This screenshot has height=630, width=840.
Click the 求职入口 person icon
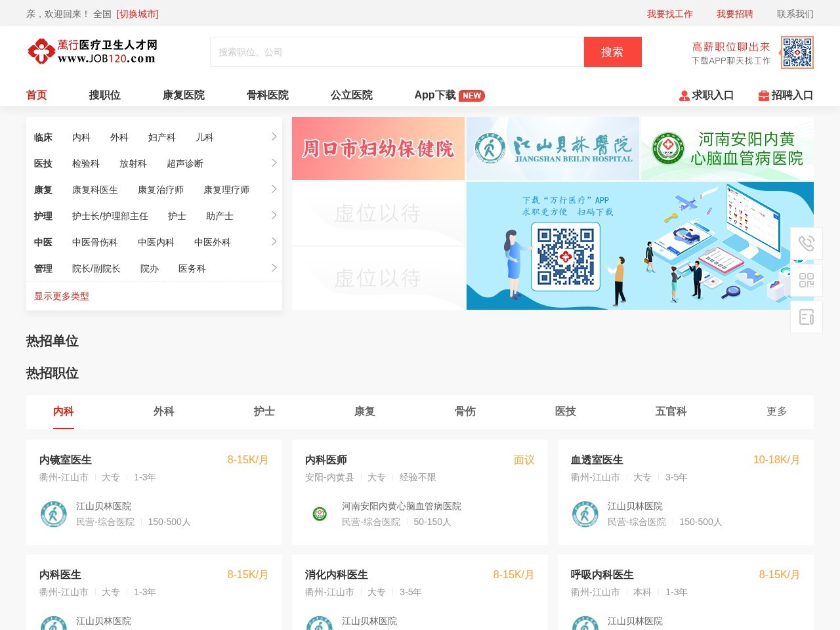pyautogui.click(x=684, y=96)
